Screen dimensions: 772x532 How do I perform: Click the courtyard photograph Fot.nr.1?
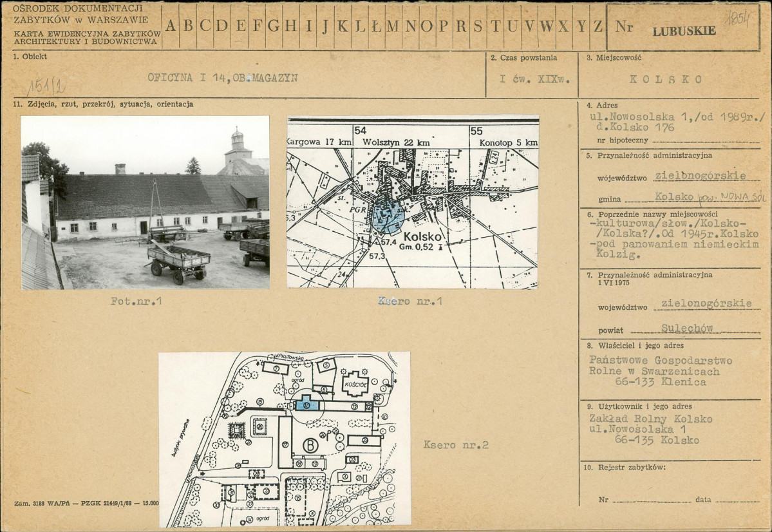click(145, 202)
